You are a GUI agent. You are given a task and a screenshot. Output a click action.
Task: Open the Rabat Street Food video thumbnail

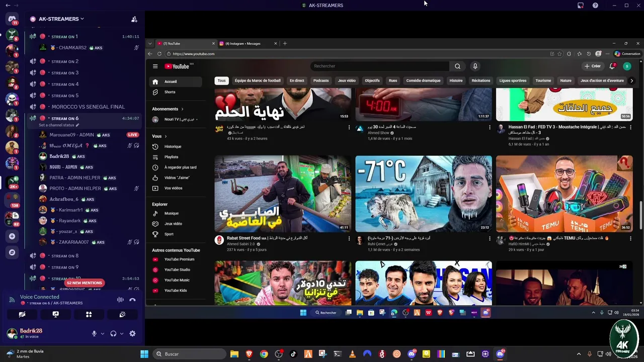point(283,194)
